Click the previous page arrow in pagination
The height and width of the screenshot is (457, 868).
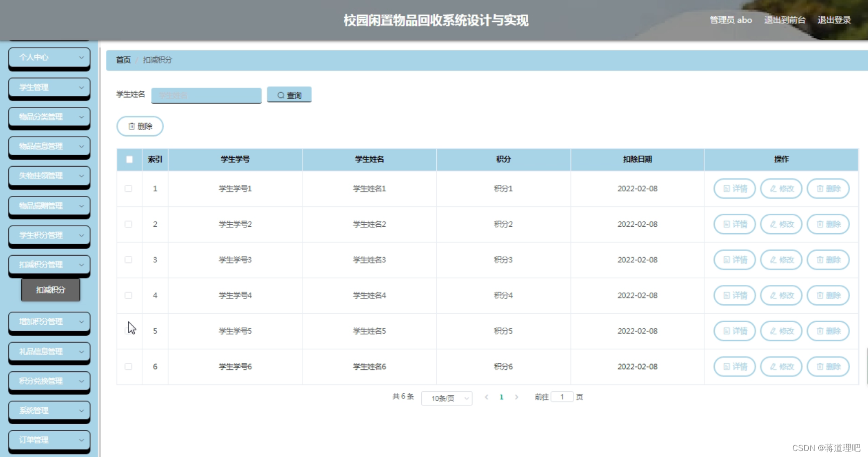tap(486, 397)
